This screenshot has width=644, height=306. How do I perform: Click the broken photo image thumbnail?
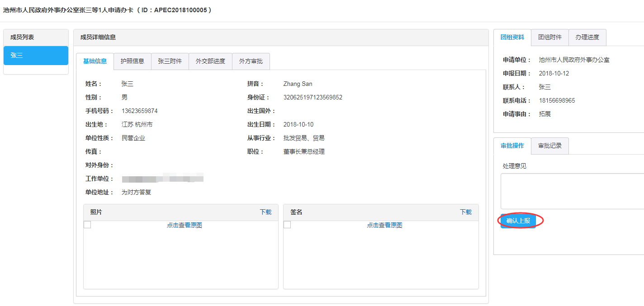pyautogui.click(x=87, y=225)
